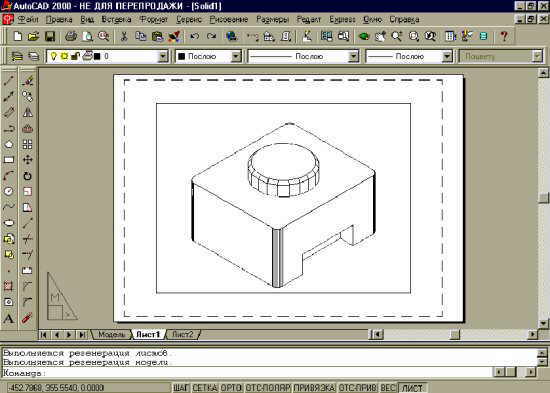
Task: Select the Pan Realtime hand tool
Action: tap(380, 36)
